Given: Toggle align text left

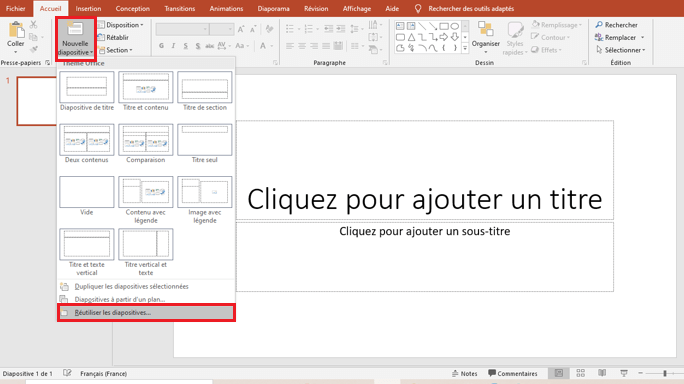Looking at the screenshot, I should (290, 46).
